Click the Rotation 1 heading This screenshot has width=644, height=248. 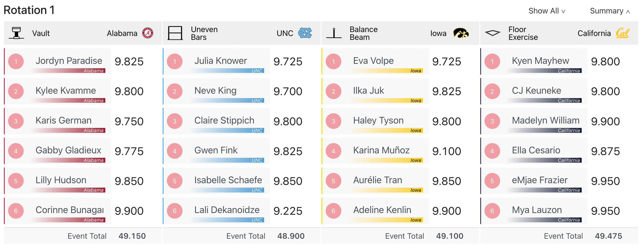click(29, 10)
